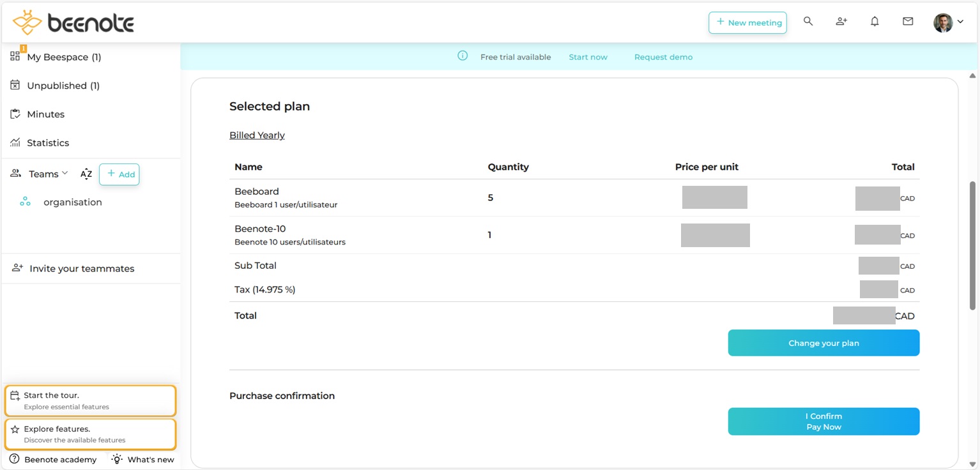Go to Unpublished meetings

click(63, 86)
